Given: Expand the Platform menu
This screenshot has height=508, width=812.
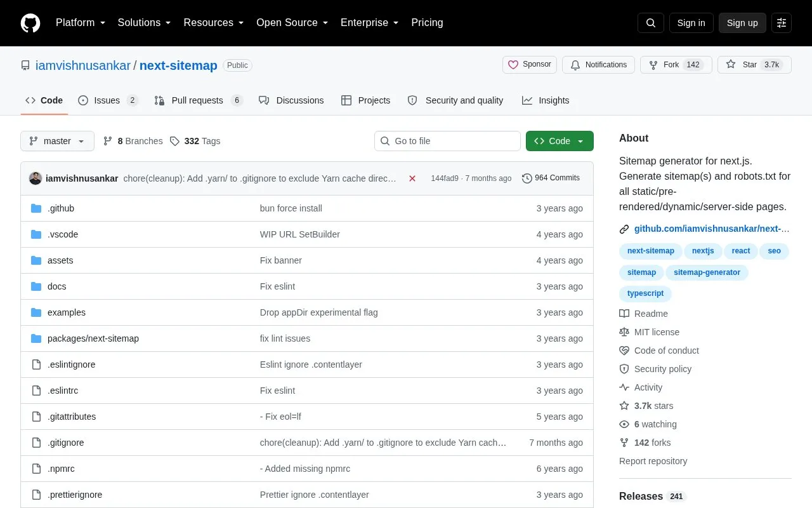Looking at the screenshot, I should [x=81, y=23].
